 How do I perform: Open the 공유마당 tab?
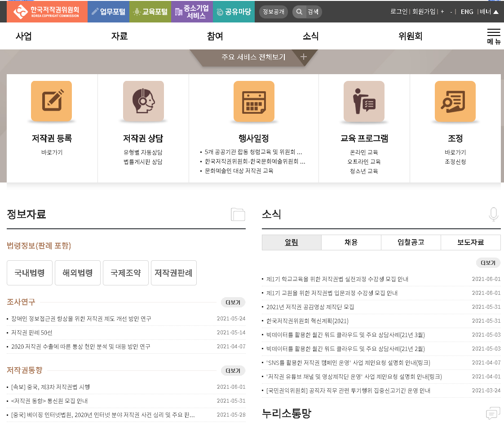coord(234,12)
